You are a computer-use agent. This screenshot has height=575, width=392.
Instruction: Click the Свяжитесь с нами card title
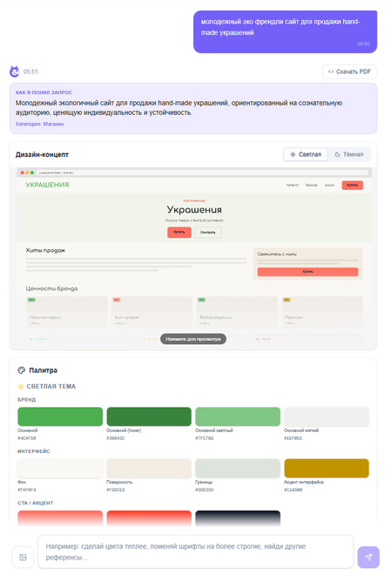pos(277,254)
